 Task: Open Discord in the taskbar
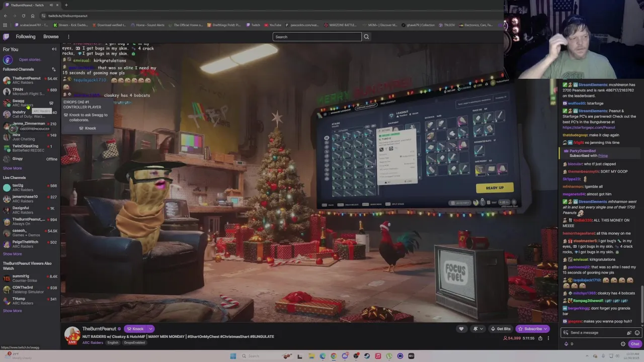[x=345, y=356]
